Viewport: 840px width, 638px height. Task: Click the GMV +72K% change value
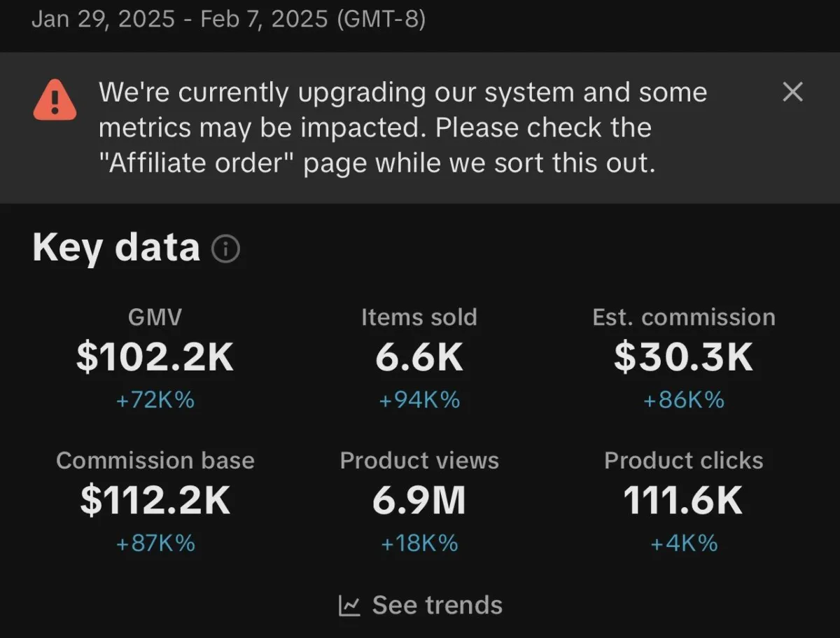(x=155, y=401)
